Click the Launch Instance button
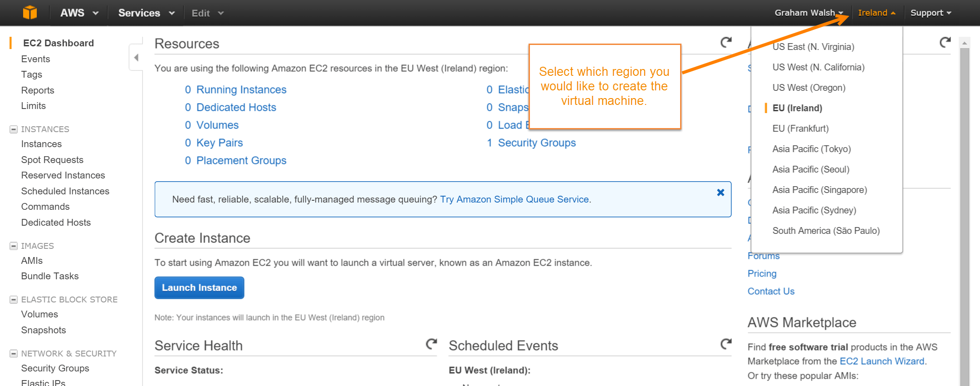 [199, 287]
